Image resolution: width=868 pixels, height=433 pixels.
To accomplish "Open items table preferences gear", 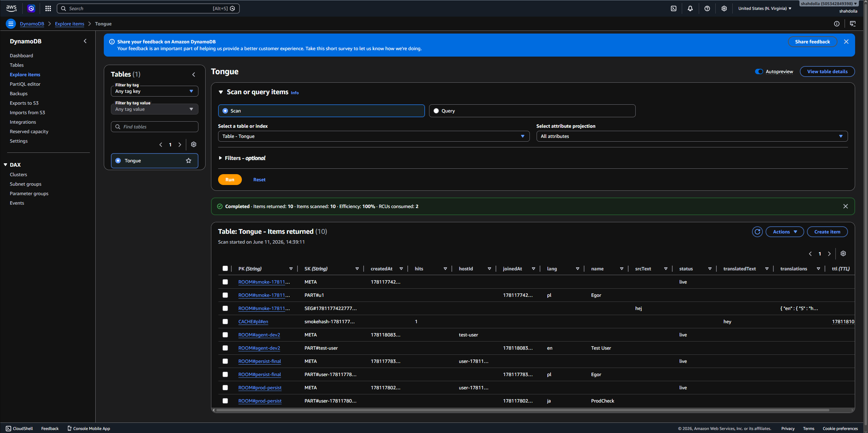I will coord(843,253).
